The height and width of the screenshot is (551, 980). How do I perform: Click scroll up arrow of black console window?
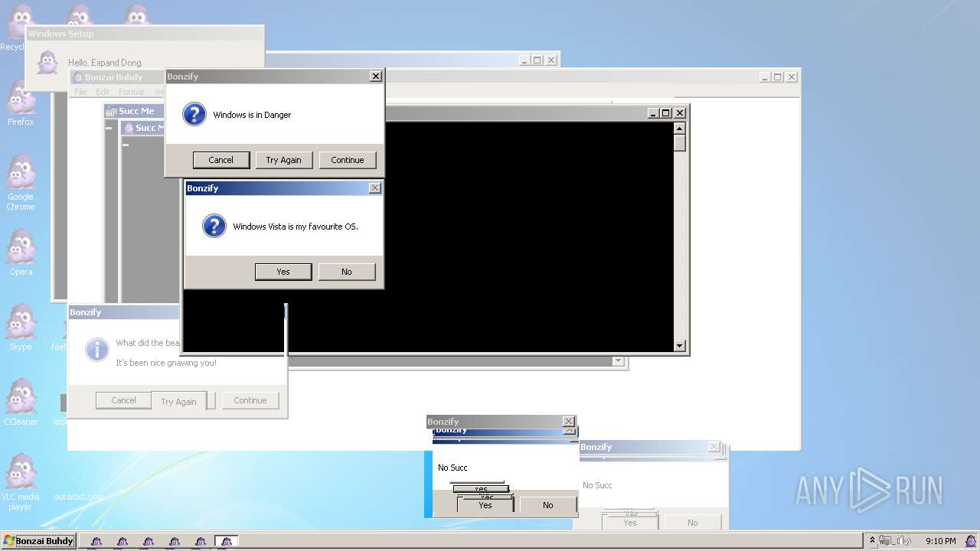coord(680,128)
